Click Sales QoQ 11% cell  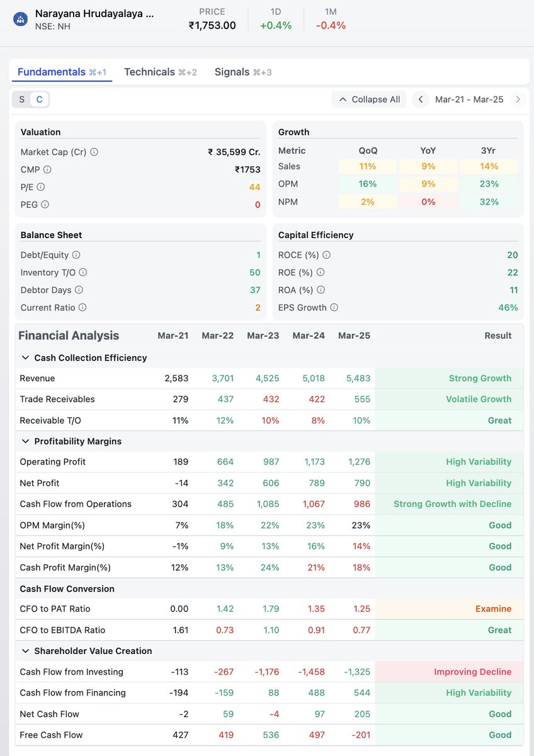368,166
